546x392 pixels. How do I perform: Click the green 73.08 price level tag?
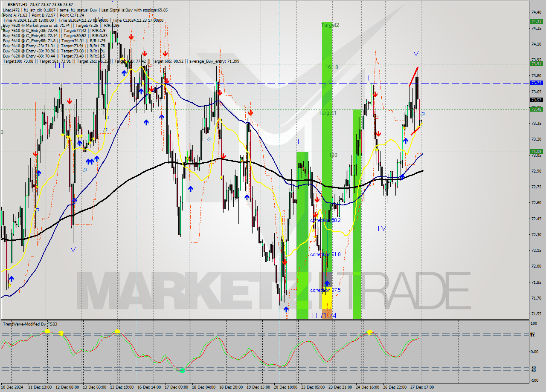pos(536,151)
